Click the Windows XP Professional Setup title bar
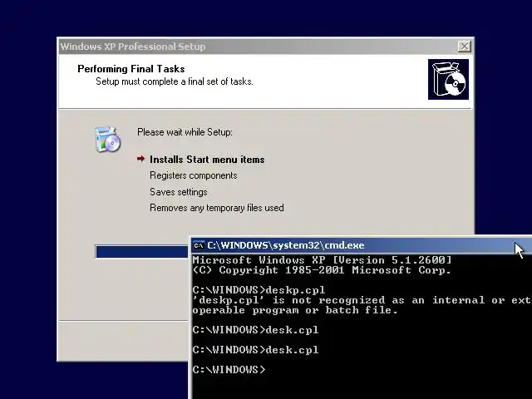This screenshot has width=532, height=399. (266, 47)
